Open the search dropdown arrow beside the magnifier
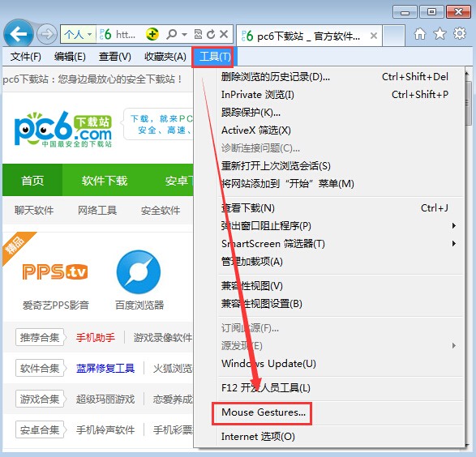476x457 pixels. [184, 35]
